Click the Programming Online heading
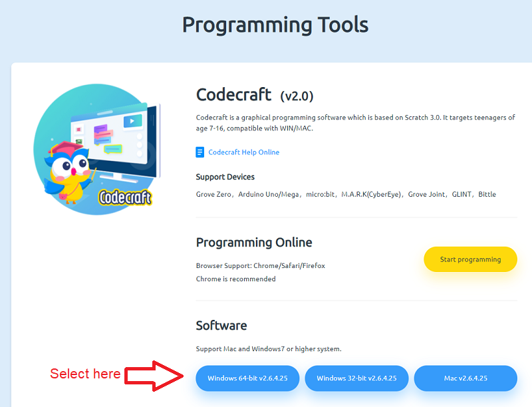Screen dimensions: 532x407 click(x=254, y=243)
